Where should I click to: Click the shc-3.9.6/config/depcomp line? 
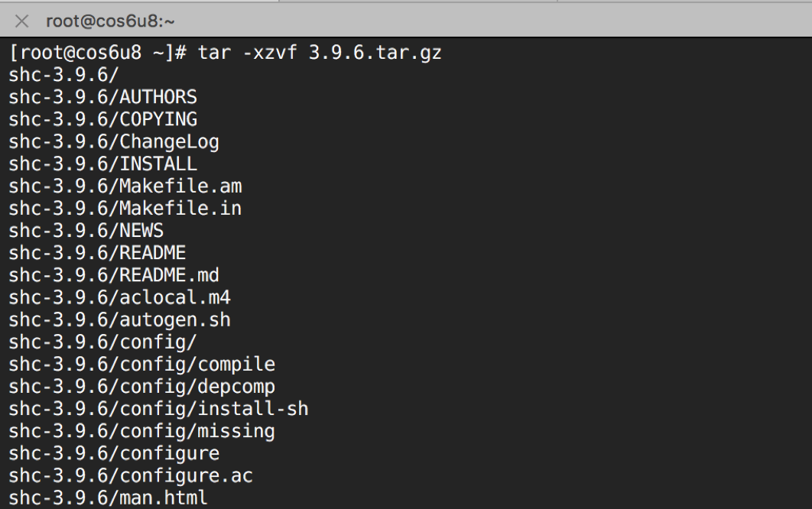142,387
